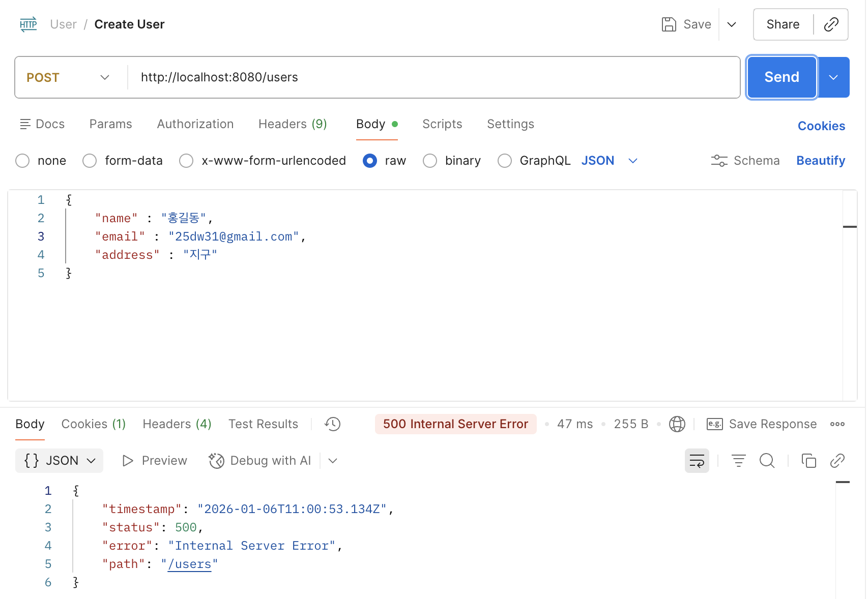Open the three-dot response options menu
This screenshot has width=868, height=599.
tap(837, 424)
